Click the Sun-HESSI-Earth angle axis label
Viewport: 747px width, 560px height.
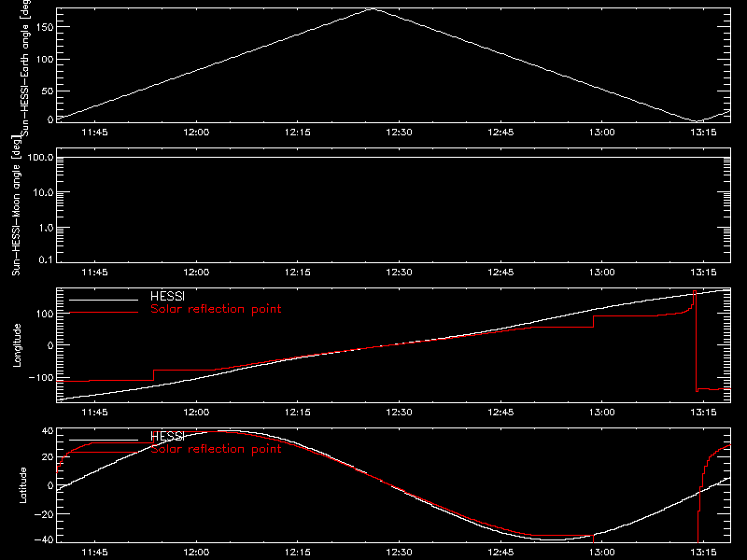click(25, 68)
